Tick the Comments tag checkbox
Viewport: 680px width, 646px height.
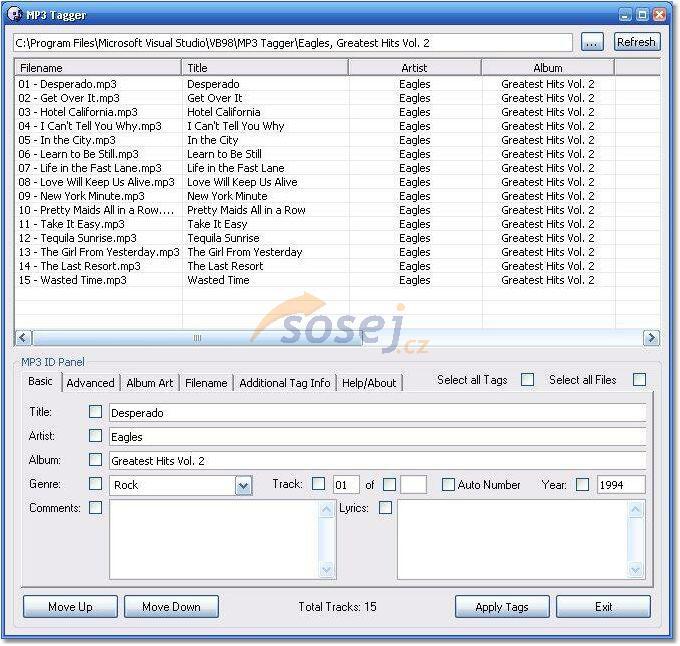point(95,508)
